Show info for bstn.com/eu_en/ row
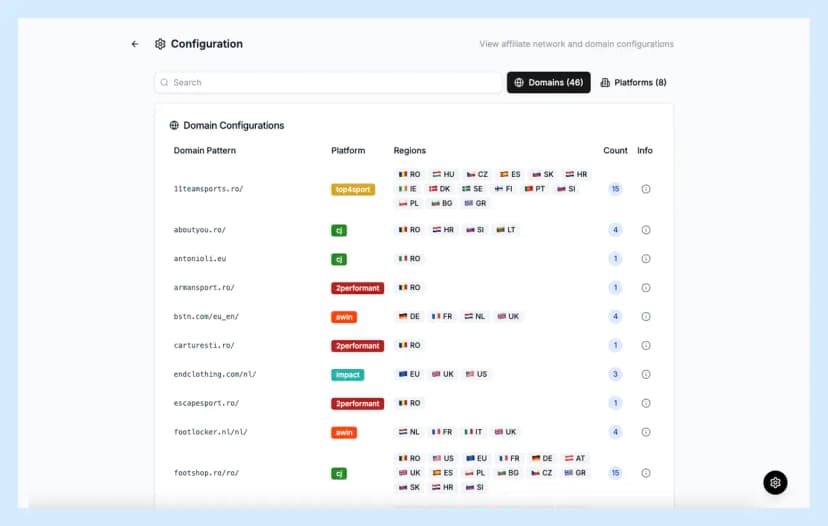Screen dimensions: 828x526 [x=646, y=317]
